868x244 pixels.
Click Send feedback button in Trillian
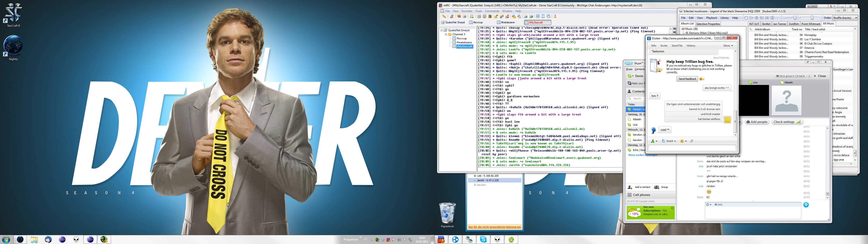click(x=687, y=79)
